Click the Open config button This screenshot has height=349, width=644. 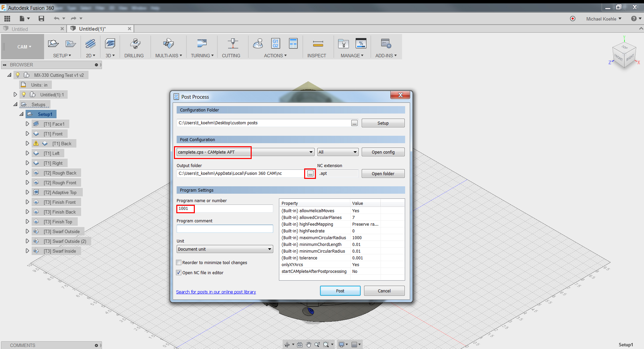383,152
